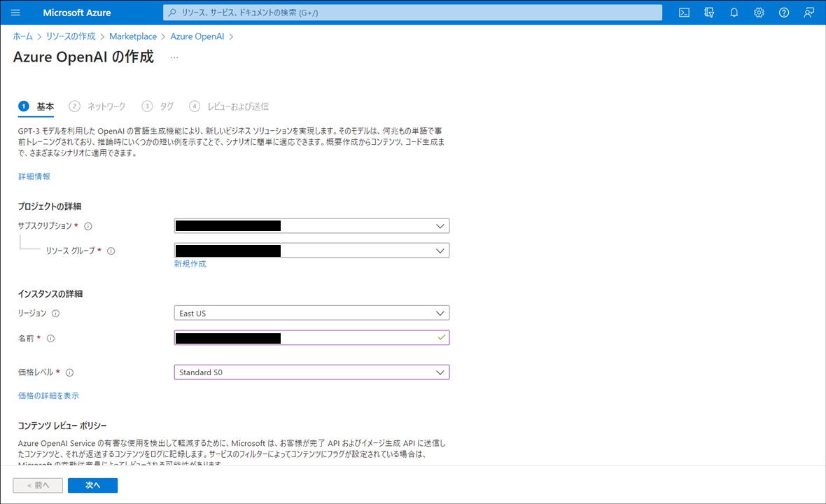Viewport: 826px width, 504px height.
Task: Open the ellipsis menu beside page title
Action: (x=174, y=57)
